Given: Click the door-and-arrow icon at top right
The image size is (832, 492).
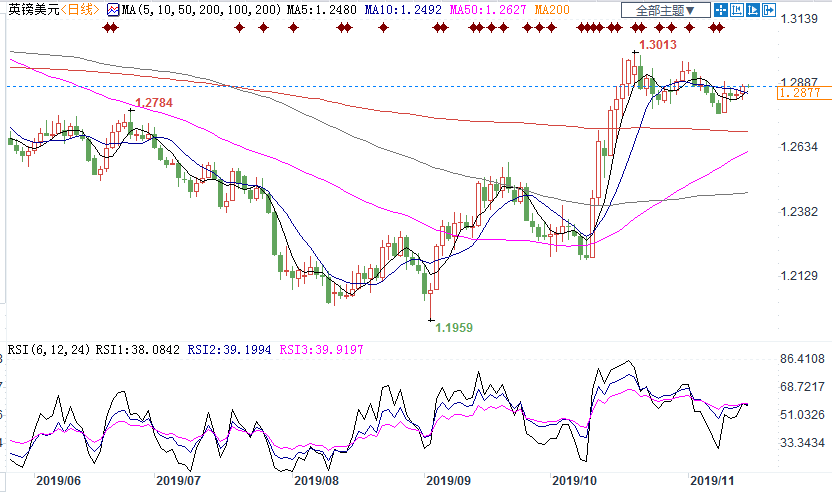Looking at the screenshot, I should coord(769,10).
